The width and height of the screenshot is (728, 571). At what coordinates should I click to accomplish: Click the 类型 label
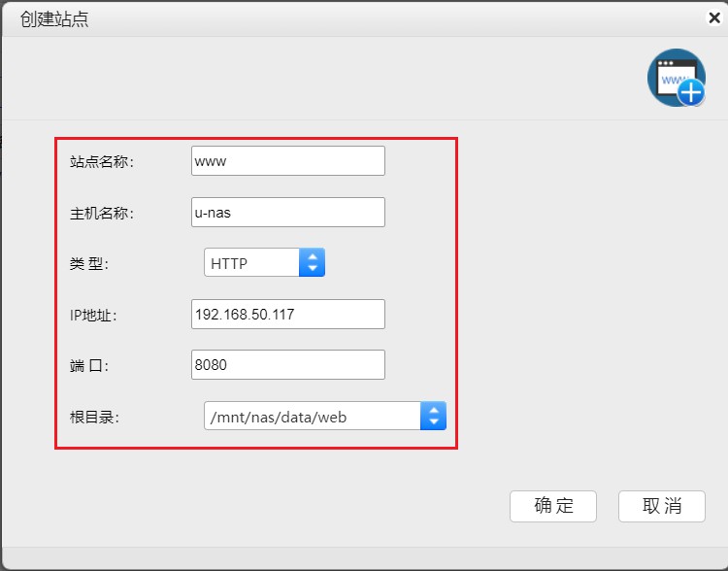click(x=93, y=264)
